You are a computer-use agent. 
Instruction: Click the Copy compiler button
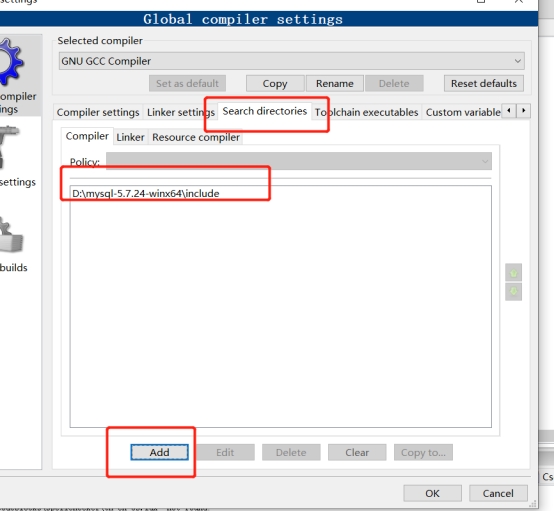[275, 83]
